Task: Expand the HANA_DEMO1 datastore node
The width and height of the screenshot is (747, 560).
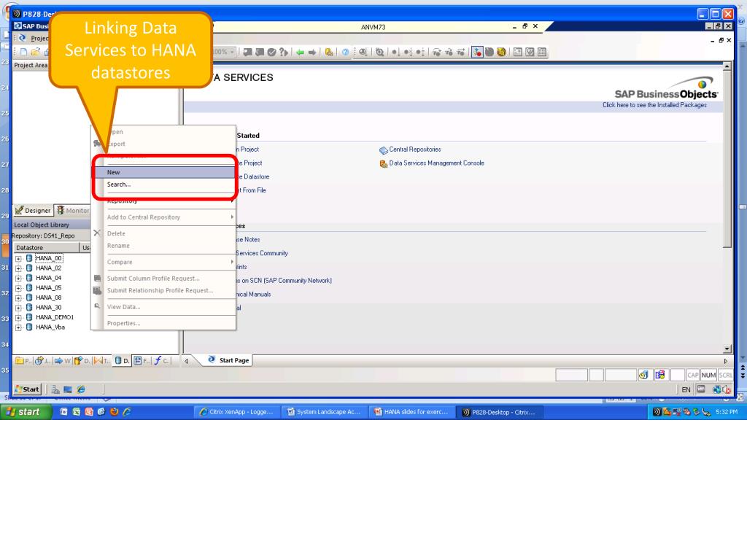Action: coord(18,318)
